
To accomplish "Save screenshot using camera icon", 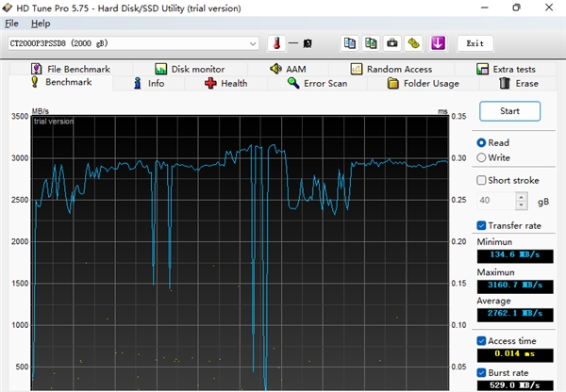I will click(392, 43).
